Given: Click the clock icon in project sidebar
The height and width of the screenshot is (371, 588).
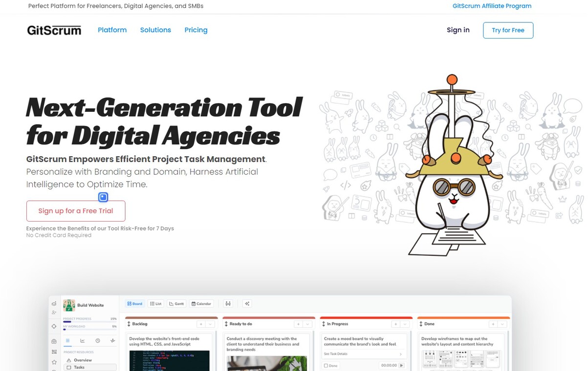Looking at the screenshot, I should [x=98, y=341].
